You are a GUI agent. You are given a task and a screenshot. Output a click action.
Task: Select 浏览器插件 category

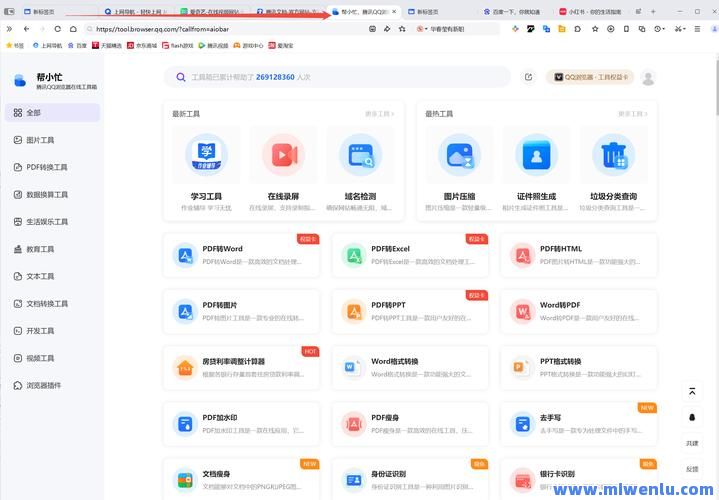click(52, 385)
